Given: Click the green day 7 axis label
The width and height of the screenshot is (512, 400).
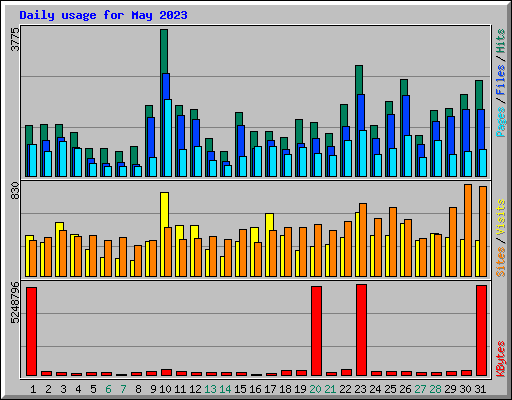Looking at the screenshot, I should 123,389.
